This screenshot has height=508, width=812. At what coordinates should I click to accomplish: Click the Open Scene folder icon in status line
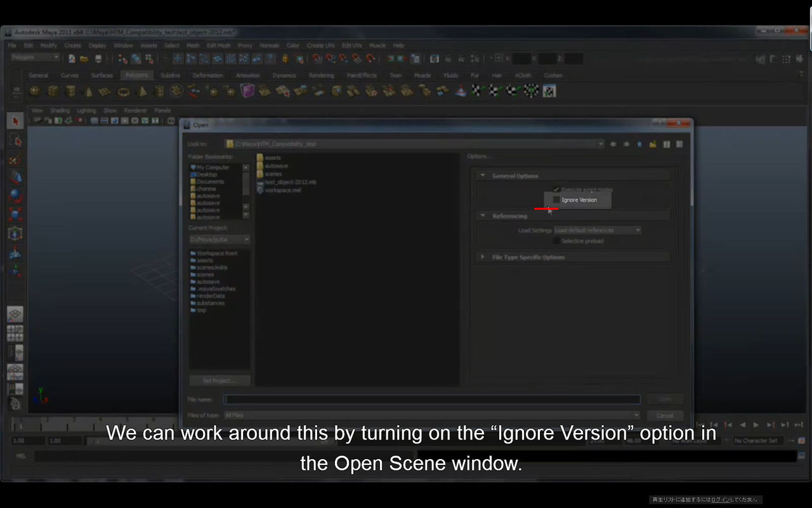click(84, 58)
